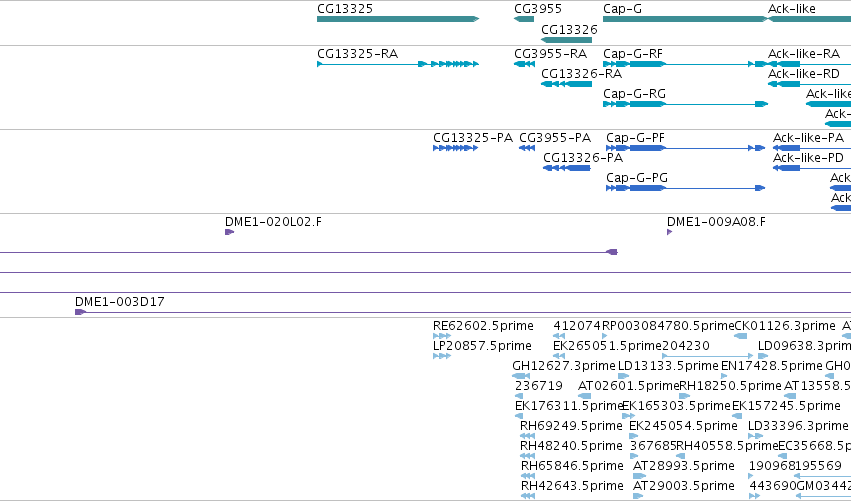Viewport: 851px width, 501px height.
Task: Select the RH40558.5prime EST glyph
Action: [x=681, y=456]
